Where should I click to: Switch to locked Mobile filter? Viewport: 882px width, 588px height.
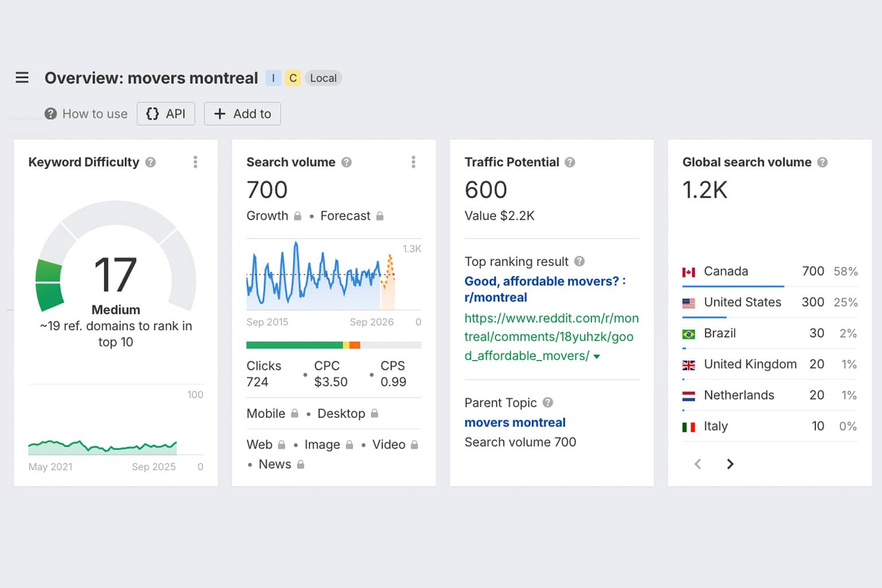[272, 413]
